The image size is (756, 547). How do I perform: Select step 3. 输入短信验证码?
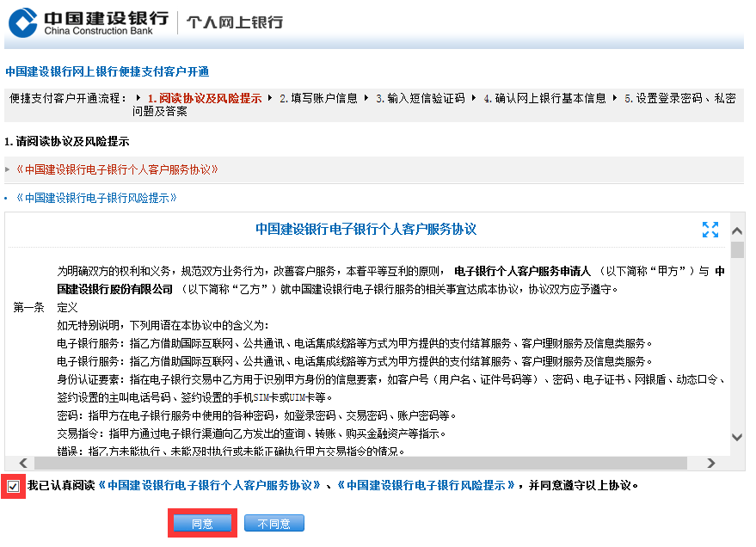click(421, 98)
